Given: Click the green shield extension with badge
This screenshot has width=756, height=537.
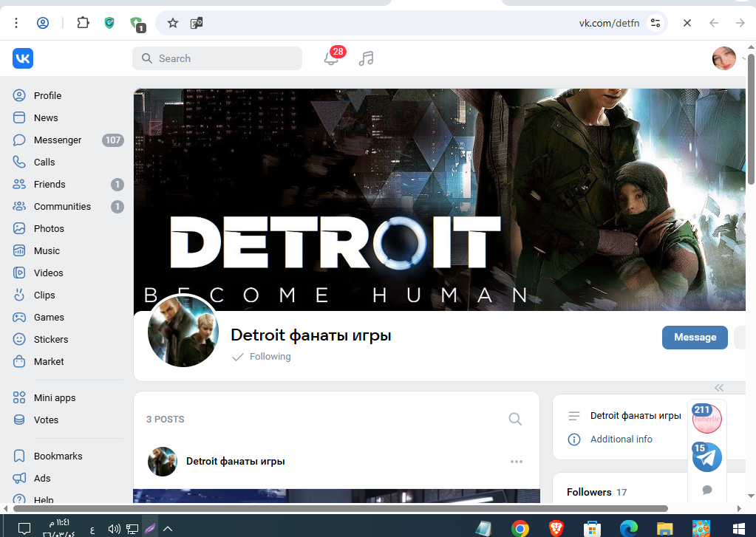Looking at the screenshot, I should click(137, 24).
